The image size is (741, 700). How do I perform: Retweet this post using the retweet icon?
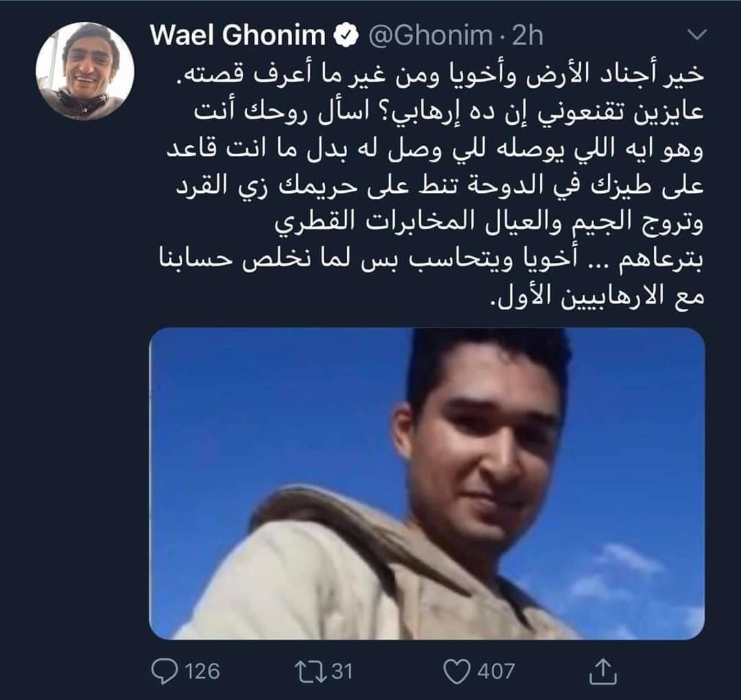[x=311, y=672]
